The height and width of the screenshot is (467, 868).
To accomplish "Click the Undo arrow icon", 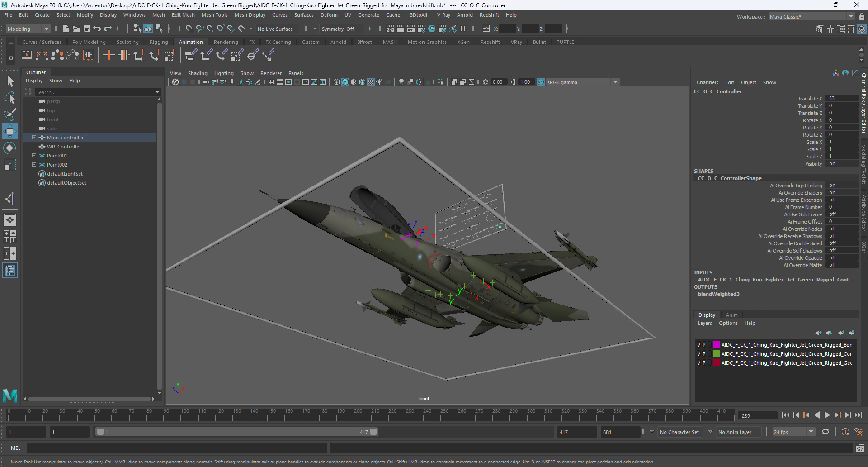I will [97, 29].
